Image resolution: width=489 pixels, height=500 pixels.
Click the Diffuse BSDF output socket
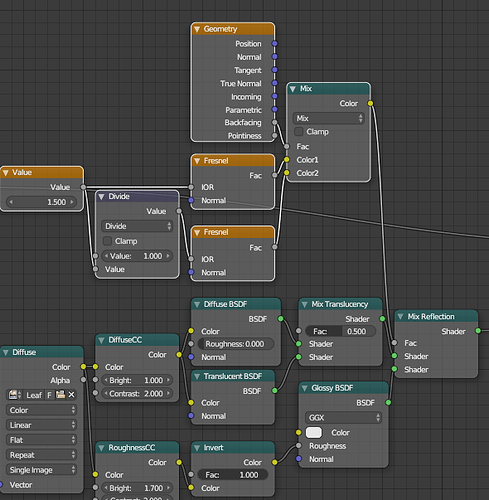pos(281,319)
